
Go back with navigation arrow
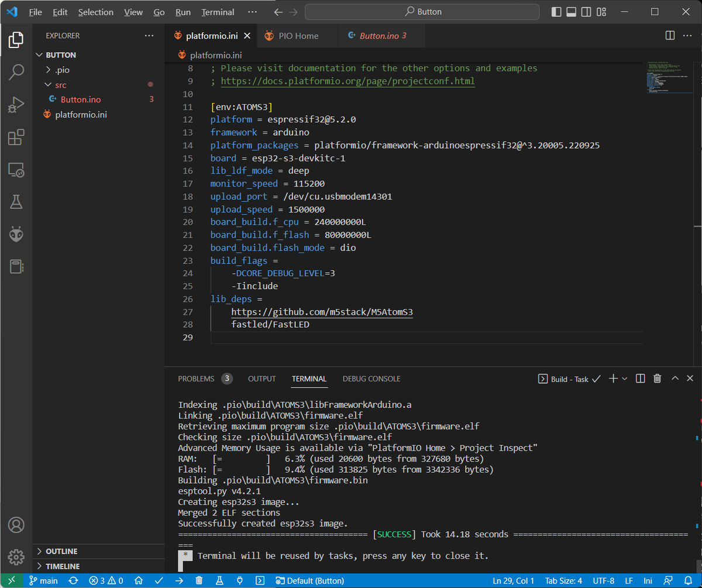[278, 12]
